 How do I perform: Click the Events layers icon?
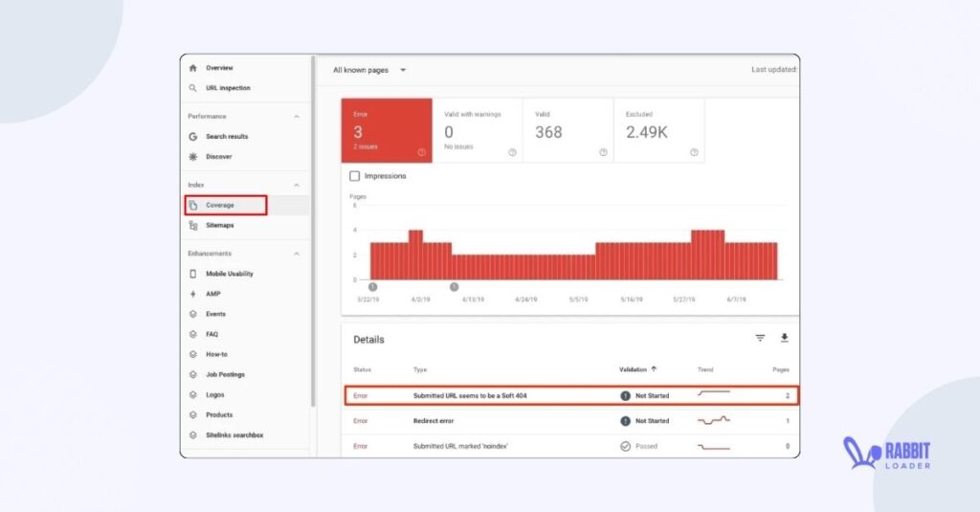click(192, 314)
